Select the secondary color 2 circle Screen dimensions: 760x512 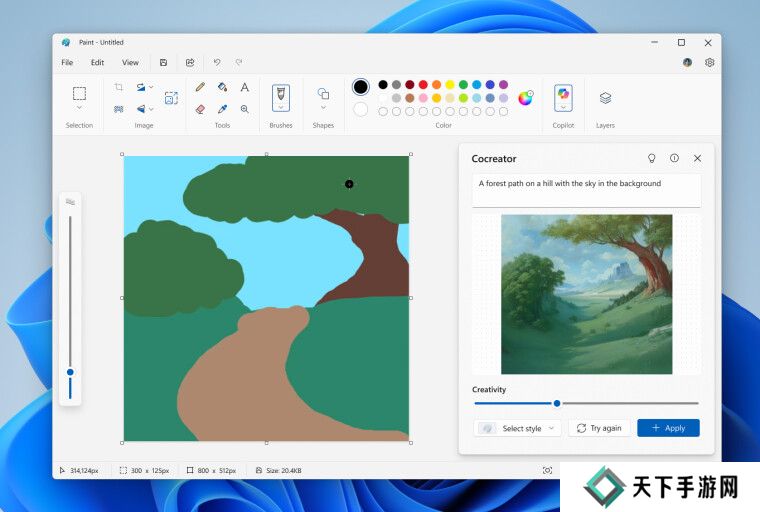360,109
